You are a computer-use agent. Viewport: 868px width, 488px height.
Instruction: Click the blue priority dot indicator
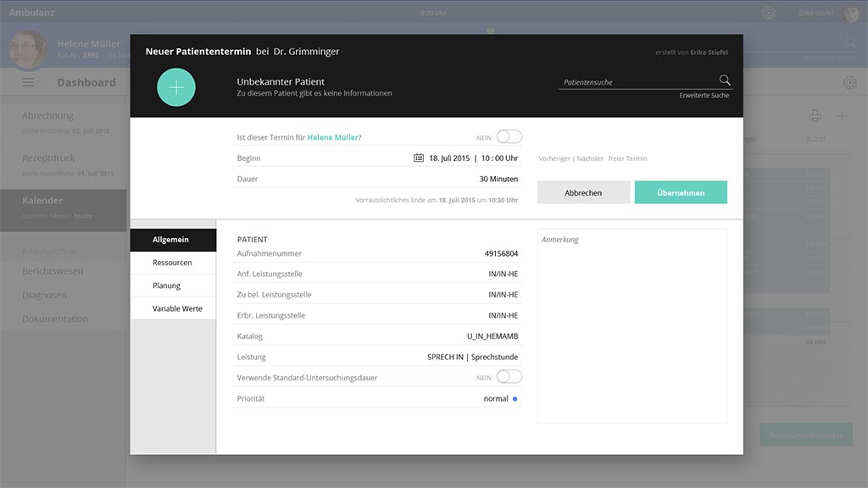click(x=515, y=399)
